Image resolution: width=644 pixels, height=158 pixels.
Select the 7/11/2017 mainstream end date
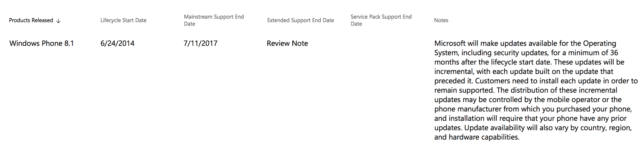coord(200,43)
